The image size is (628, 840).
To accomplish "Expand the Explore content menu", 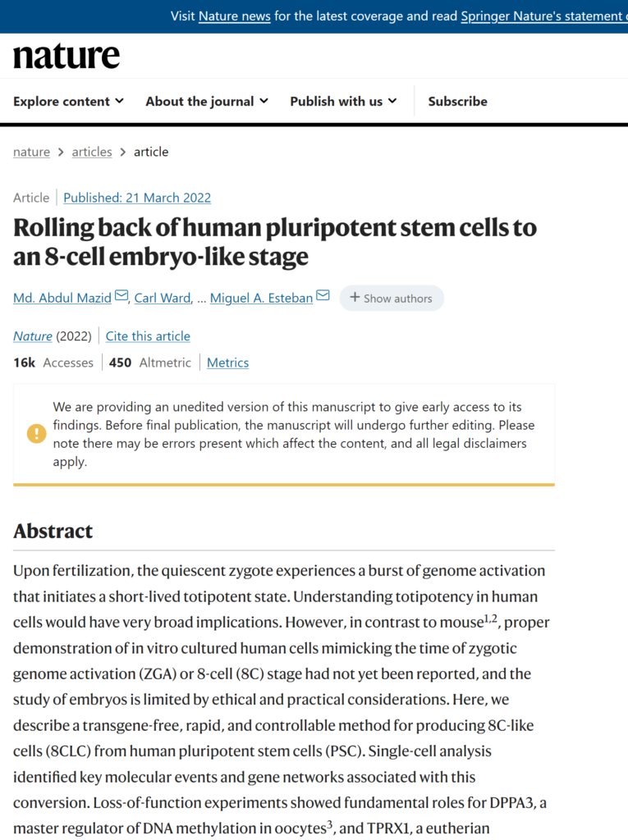I will [x=68, y=102].
